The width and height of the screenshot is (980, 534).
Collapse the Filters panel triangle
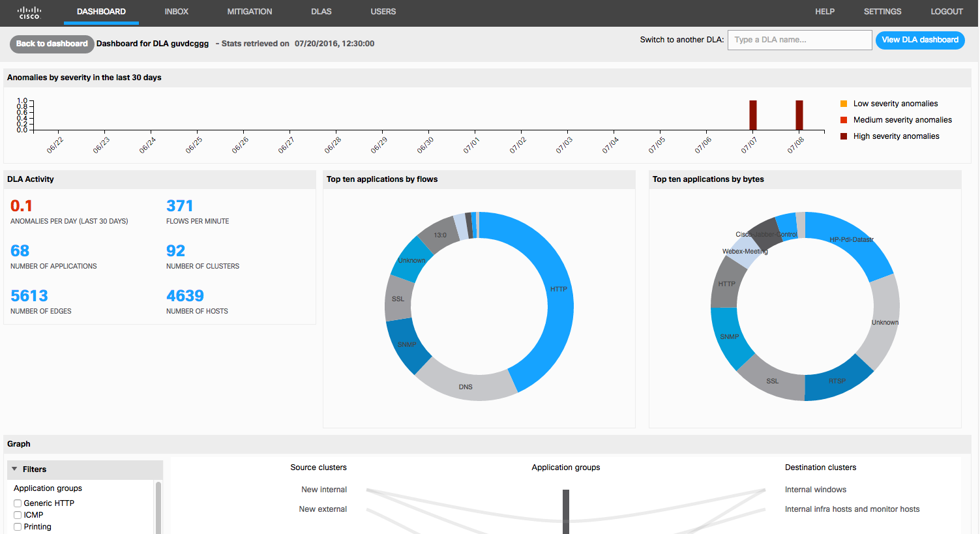click(14, 469)
